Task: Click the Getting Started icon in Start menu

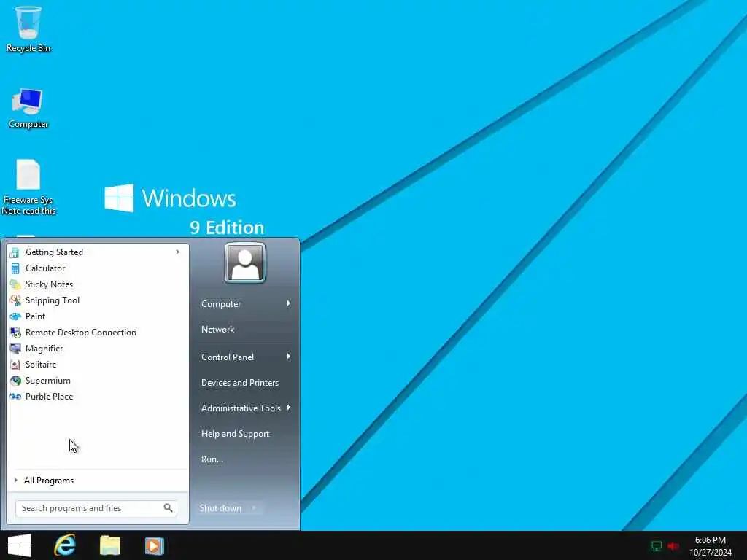Action: (15, 252)
